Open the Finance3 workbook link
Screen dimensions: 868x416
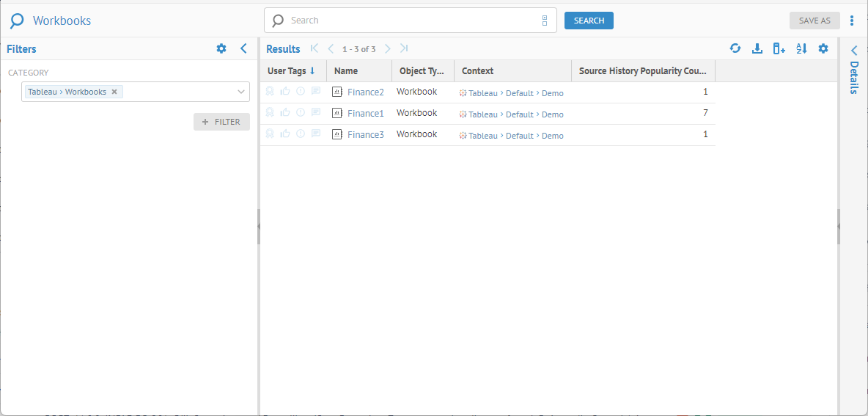tap(365, 134)
